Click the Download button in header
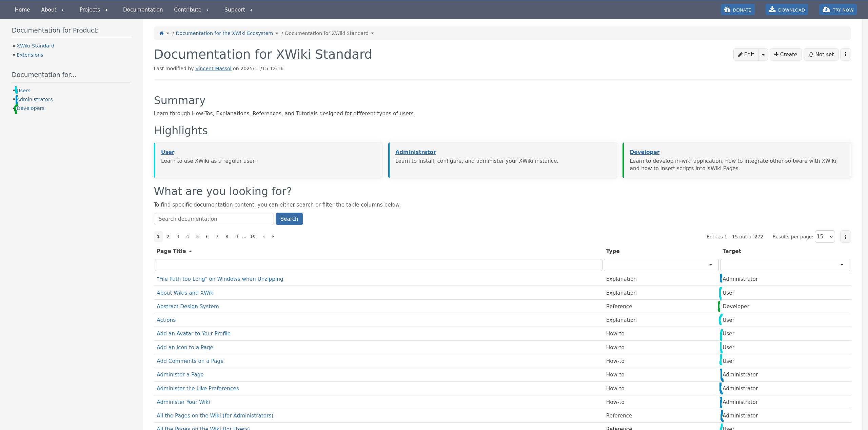Screen dimensions: 868x430 [787, 10]
